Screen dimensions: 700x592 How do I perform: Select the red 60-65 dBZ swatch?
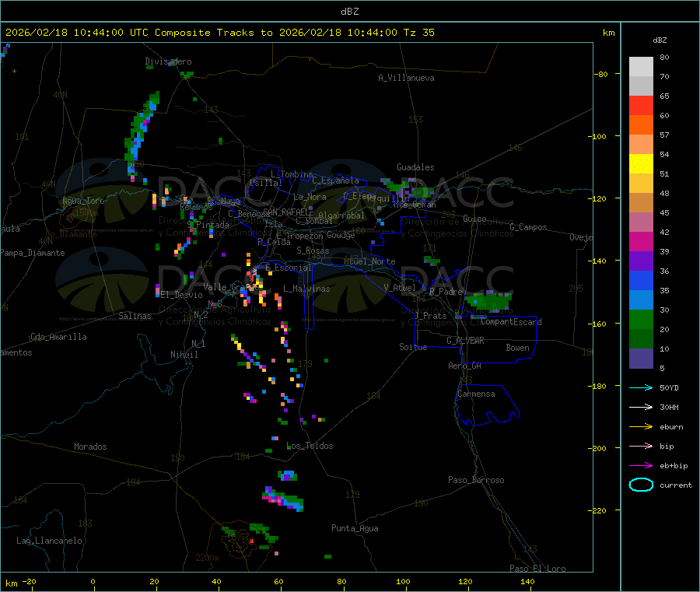(x=641, y=105)
